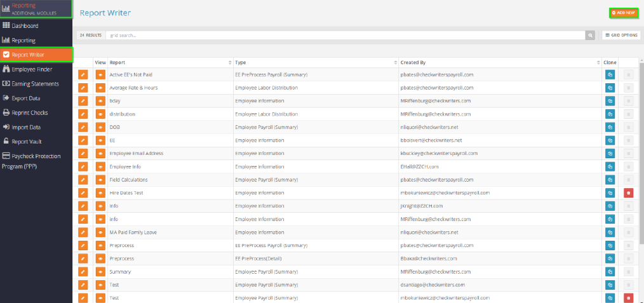Screen dimensions: 644x303
Task: Sort by the Report column
Action: tap(170, 62)
